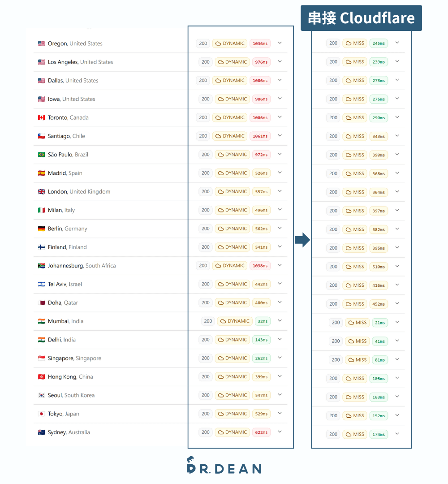Click the Australia flag beside Sydney

[41, 432]
